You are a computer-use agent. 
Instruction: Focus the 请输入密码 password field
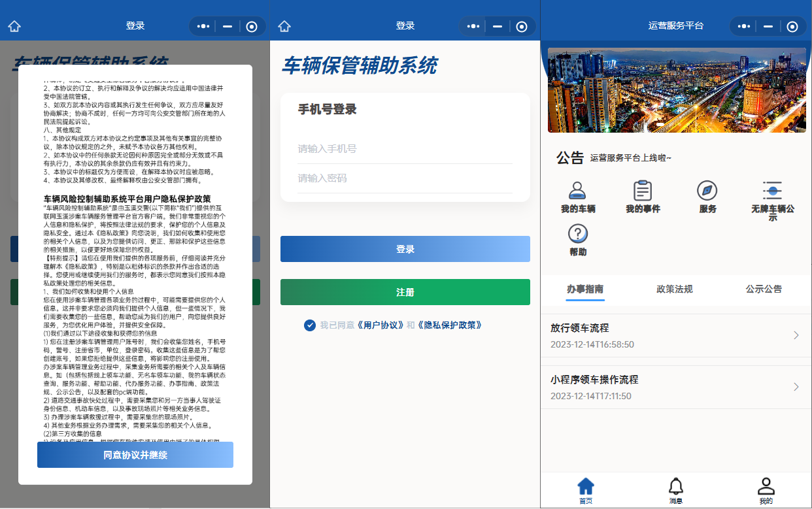click(405, 178)
